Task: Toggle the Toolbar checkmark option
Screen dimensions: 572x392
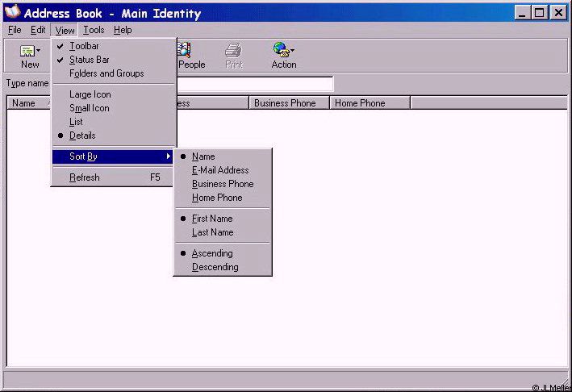Action: (x=84, y=46)
